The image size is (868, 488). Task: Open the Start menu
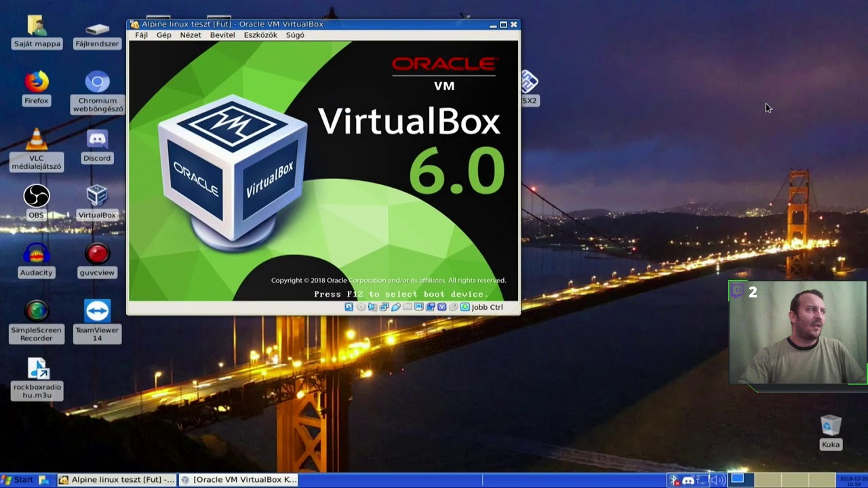18,480
